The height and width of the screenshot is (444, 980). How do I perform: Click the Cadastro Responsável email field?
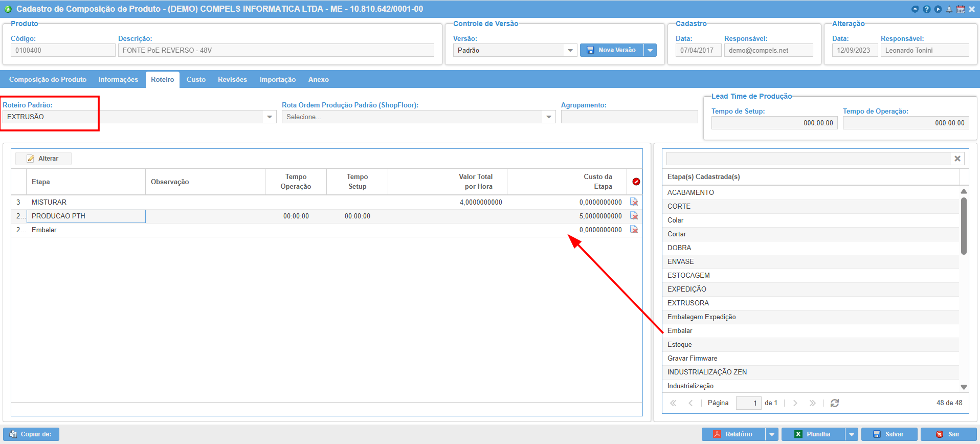(x=769, y=50)
